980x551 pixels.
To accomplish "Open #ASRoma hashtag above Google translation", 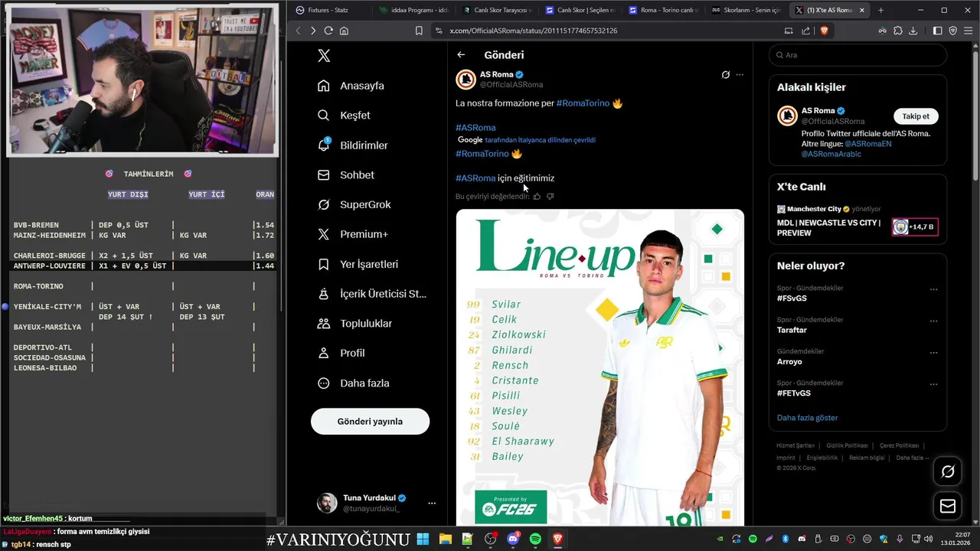I will (x=475, y=128).
